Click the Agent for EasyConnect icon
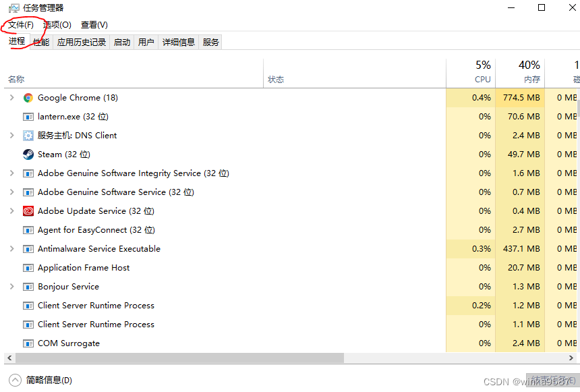 click(x=28, y=230)
